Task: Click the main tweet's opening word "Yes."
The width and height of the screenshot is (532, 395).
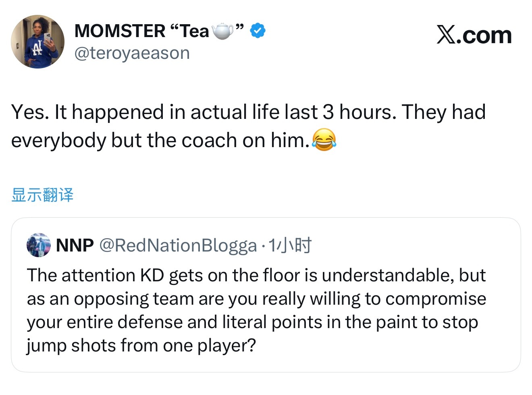Action: pos(30,112)
